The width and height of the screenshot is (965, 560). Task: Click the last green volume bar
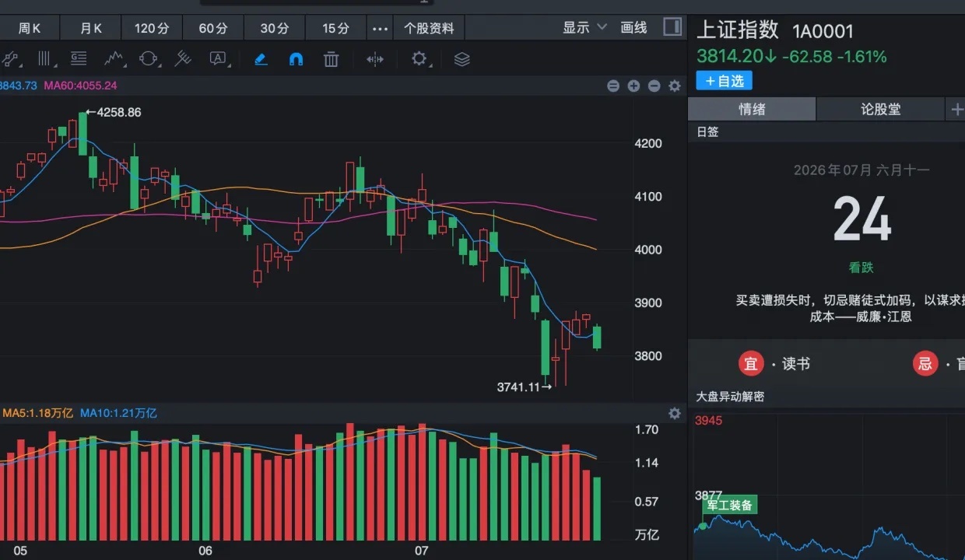(x=597, y=509)
